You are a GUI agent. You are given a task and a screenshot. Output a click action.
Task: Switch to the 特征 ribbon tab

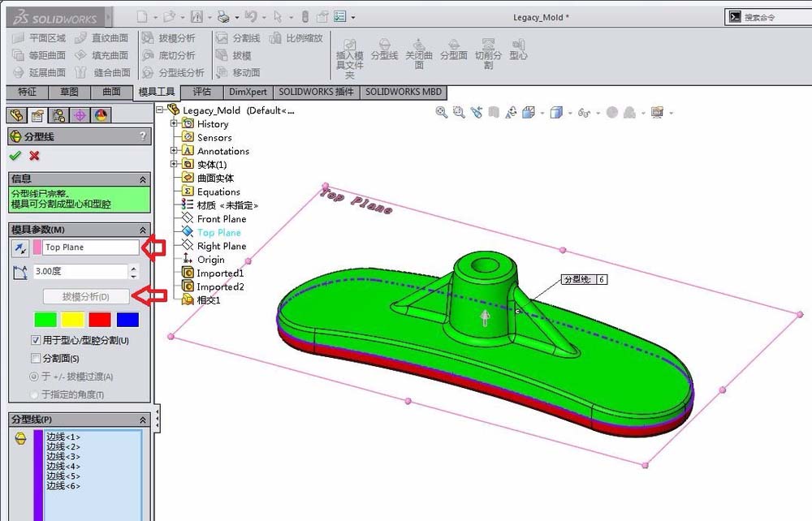[27, 92]
